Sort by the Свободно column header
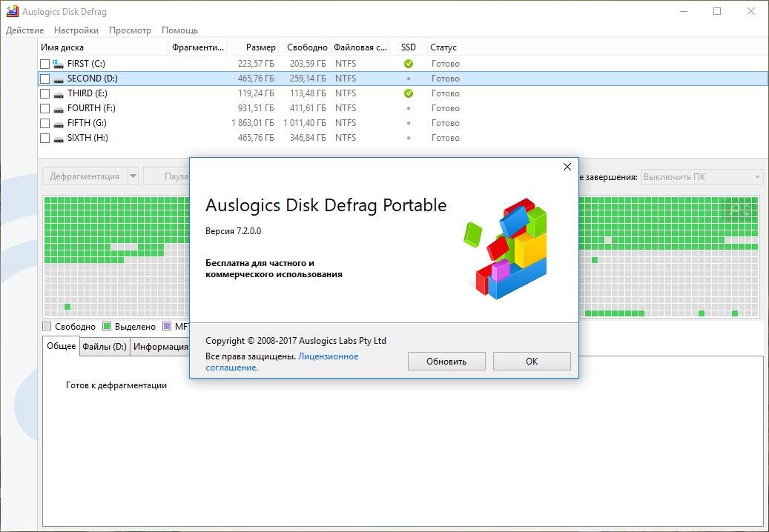The width and height of the screenshot is (769, 532). point(305,47)
